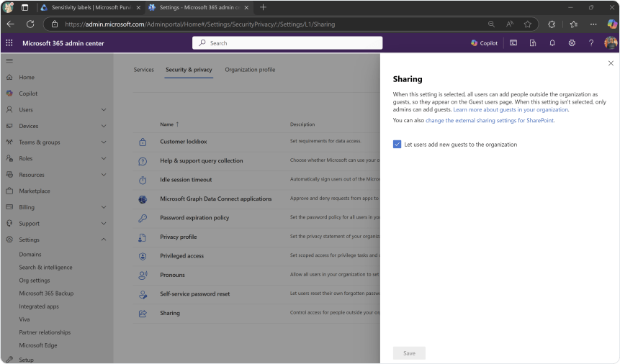Click the Help & support query icon

[x=143, y=161]
